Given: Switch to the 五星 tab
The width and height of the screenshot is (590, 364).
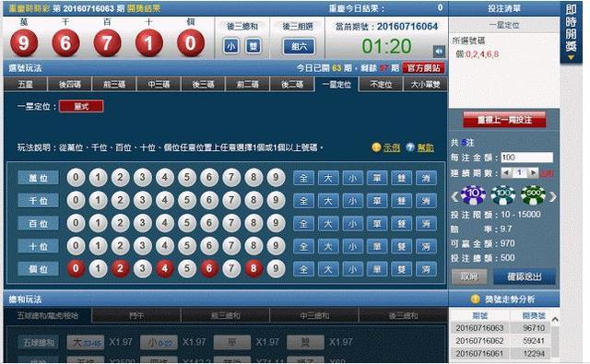Looking at the screenshot, I should (x=26, y=84).
